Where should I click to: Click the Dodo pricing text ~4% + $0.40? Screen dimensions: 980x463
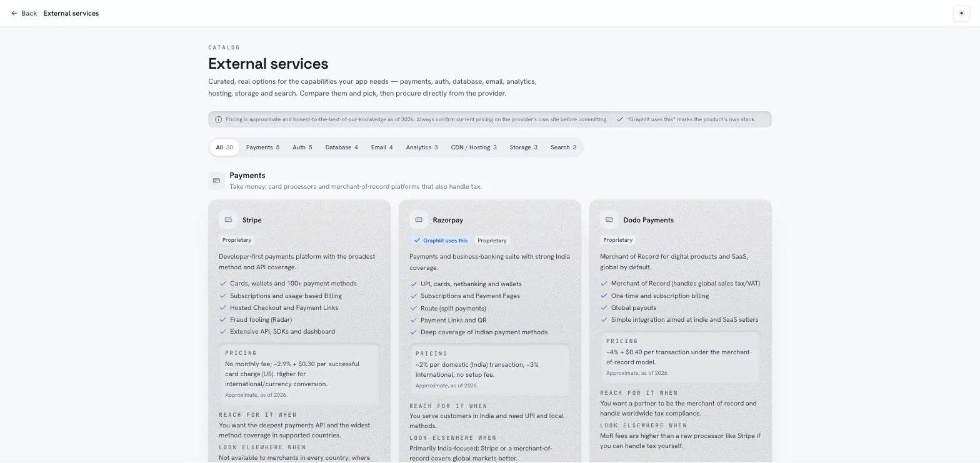click(x=679, y=357)
